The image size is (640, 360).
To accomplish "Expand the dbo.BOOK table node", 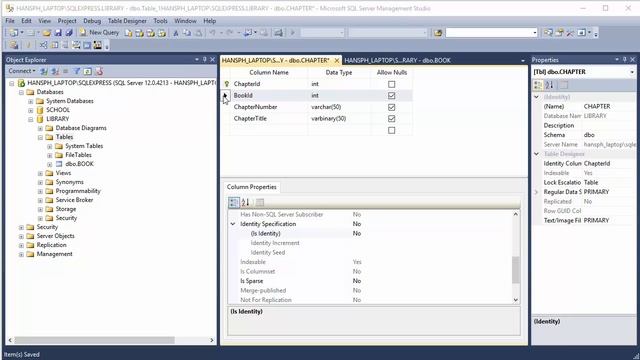I will (49, 164).
